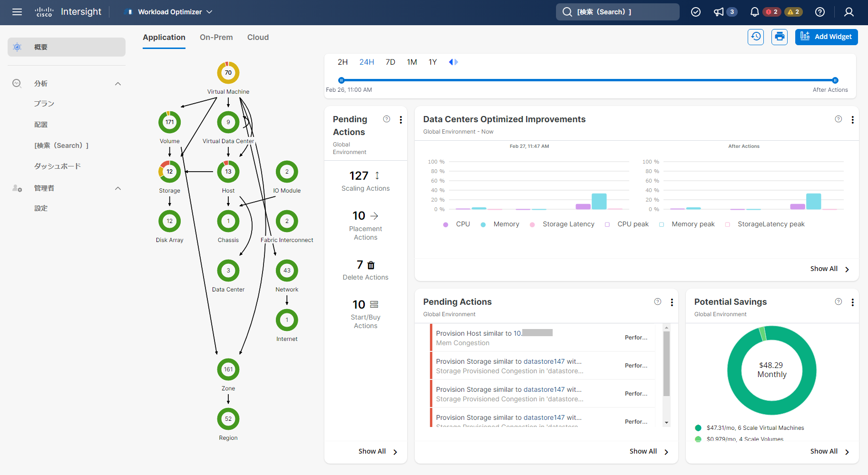The width and height of the screenshot is (868, 475).
Task: Click the Add Widget button
Action: click(x=827, y=37)
